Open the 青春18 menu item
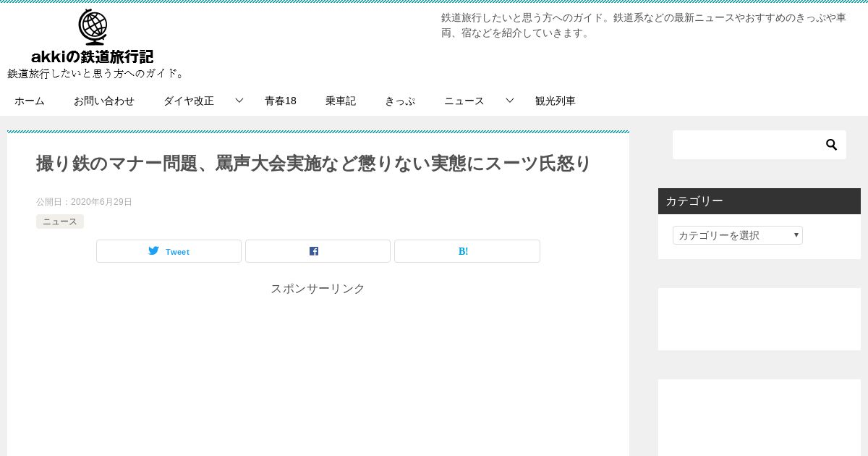 click(x=281, y=101)
